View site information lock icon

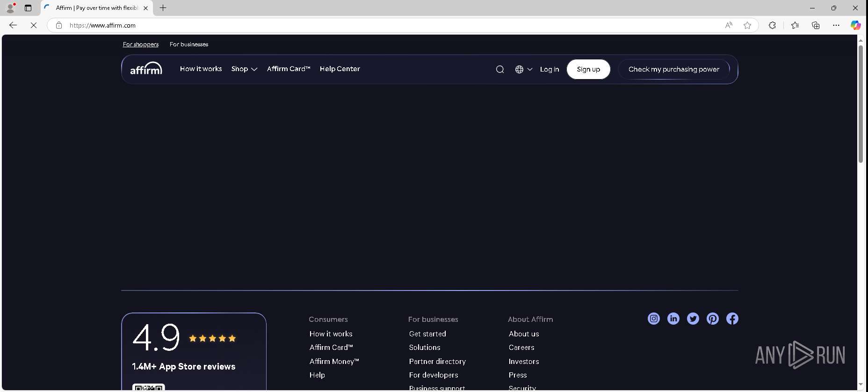point(59,25)
